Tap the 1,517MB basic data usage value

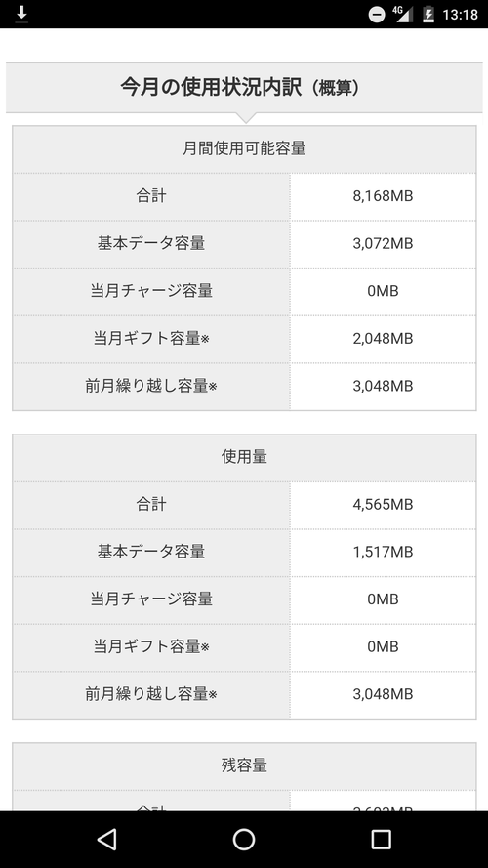(x=383, y=552)
